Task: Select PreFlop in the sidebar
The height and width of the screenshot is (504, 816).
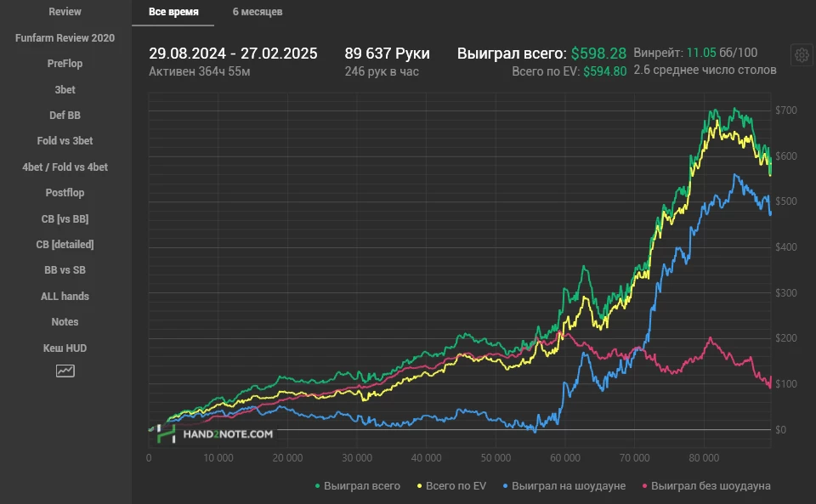Action: (x=65, y=64)
